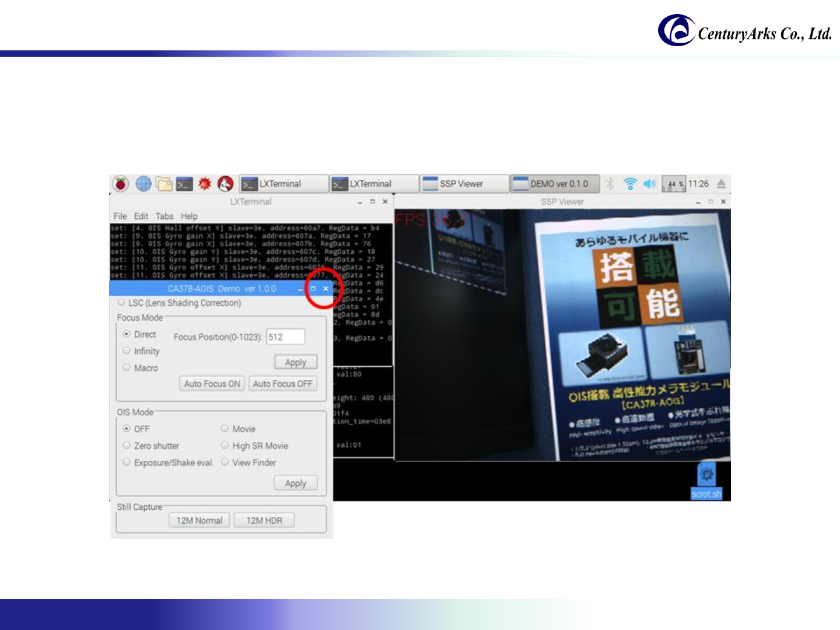Open the WiFi network menu
The height and width of the screenshot is (630, 840).
630,184
